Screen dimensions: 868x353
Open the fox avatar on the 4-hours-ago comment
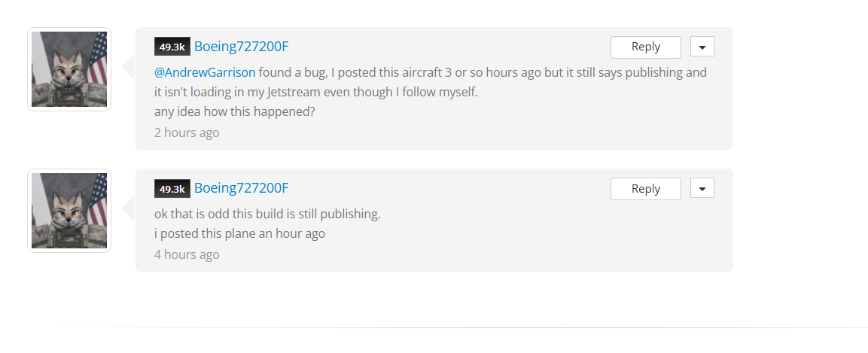tap(69, 211)
